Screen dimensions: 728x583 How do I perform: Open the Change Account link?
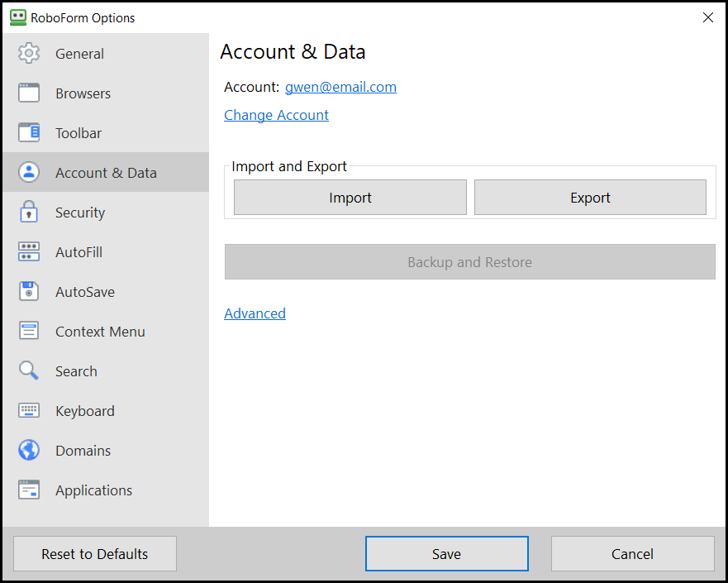coord(276,115)
